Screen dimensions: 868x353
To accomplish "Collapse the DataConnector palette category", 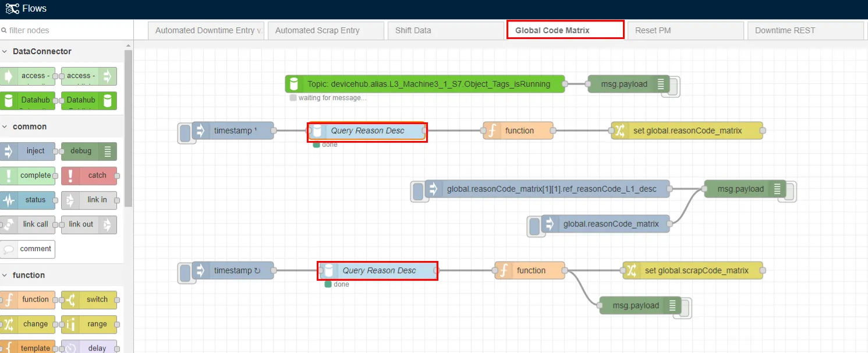I will tap(61, 51).
